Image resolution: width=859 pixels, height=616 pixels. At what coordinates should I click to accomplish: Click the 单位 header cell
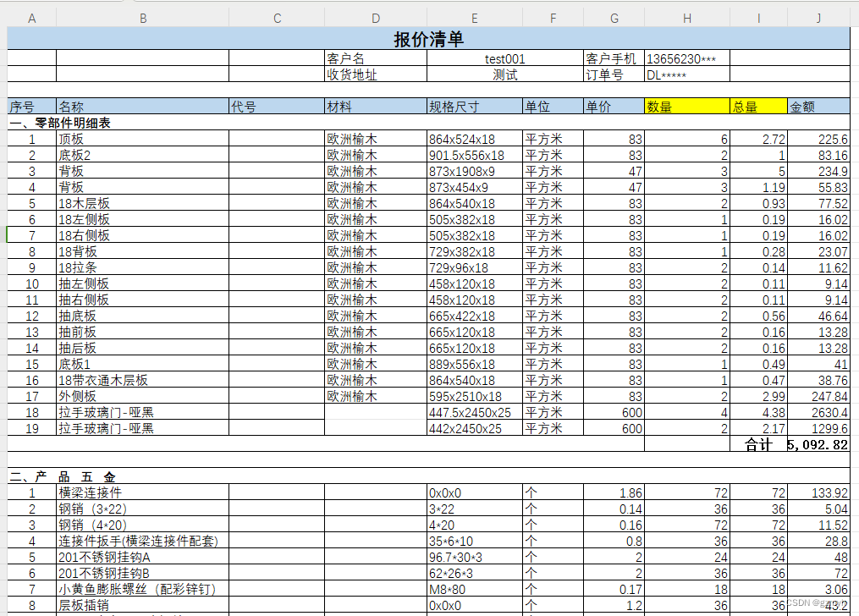(x=553, y=107)
